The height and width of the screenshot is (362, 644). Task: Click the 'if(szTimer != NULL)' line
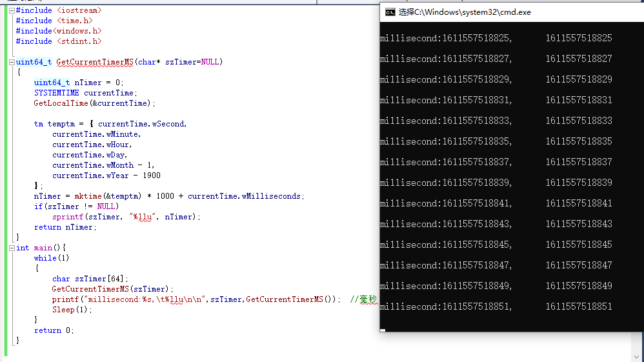76,206
